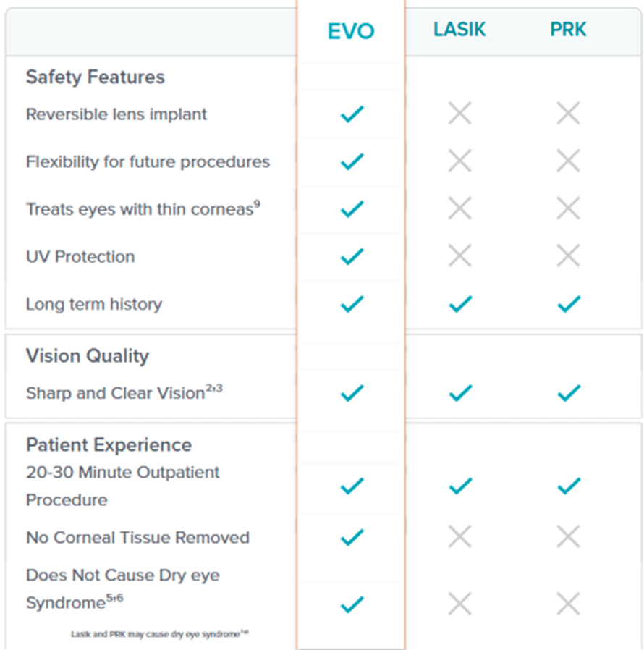Select the EVO column header

pos(351,31)
